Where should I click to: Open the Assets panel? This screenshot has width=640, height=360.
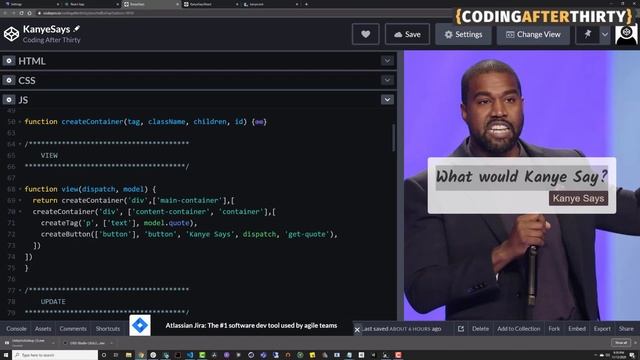43,329
